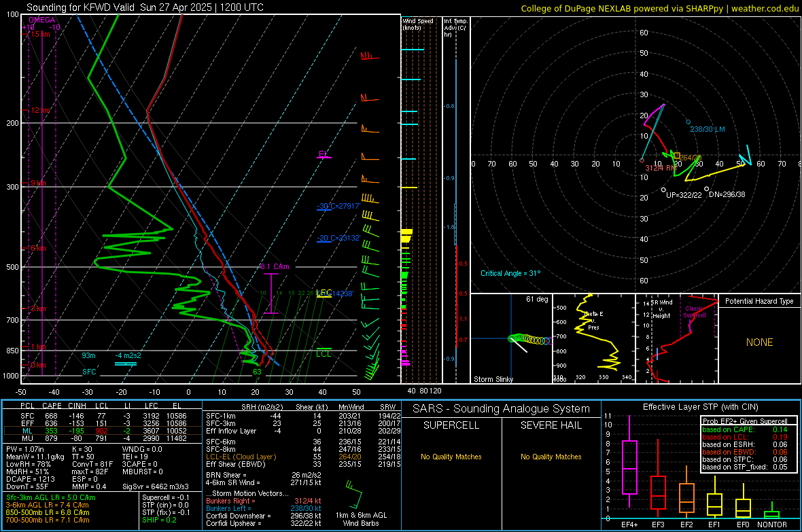The height and width of the screenshot is (532, 802).
Task: Click the Storm Slinky panel label
Action: coord(493,379)
